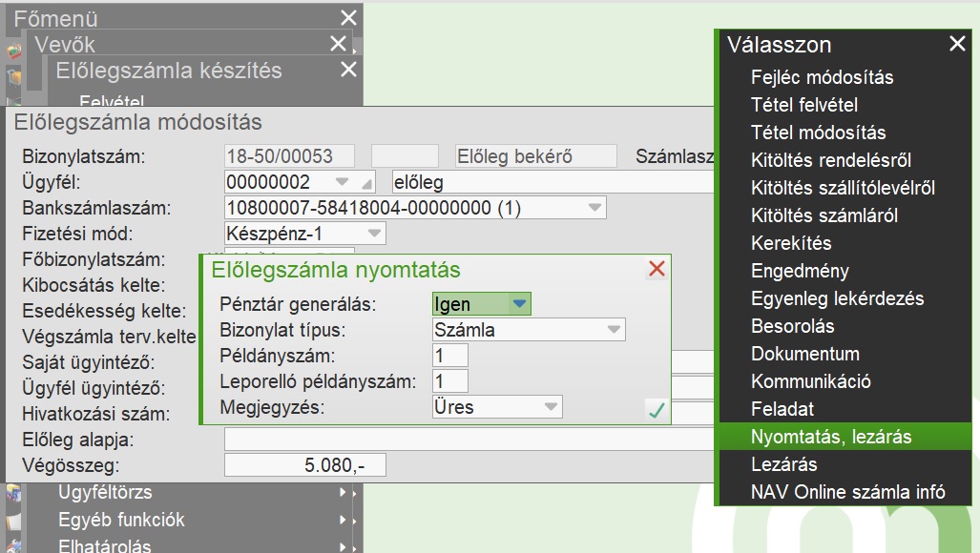Close the Előlegszámla nyomtatás dialog
This screenshot has width=980, height=553.
(x=657, y=270)
